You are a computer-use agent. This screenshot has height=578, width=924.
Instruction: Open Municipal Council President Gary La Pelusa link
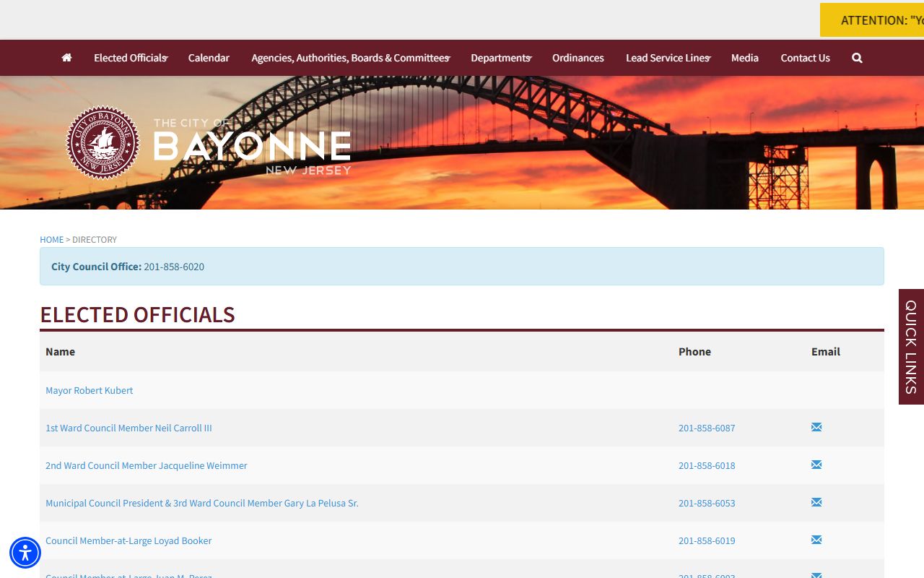tap(202, 503)
